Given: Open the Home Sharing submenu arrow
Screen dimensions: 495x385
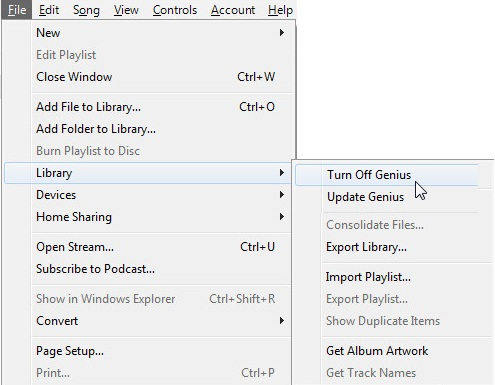Looking at the screenshot, I should click(x=282, y=217).
